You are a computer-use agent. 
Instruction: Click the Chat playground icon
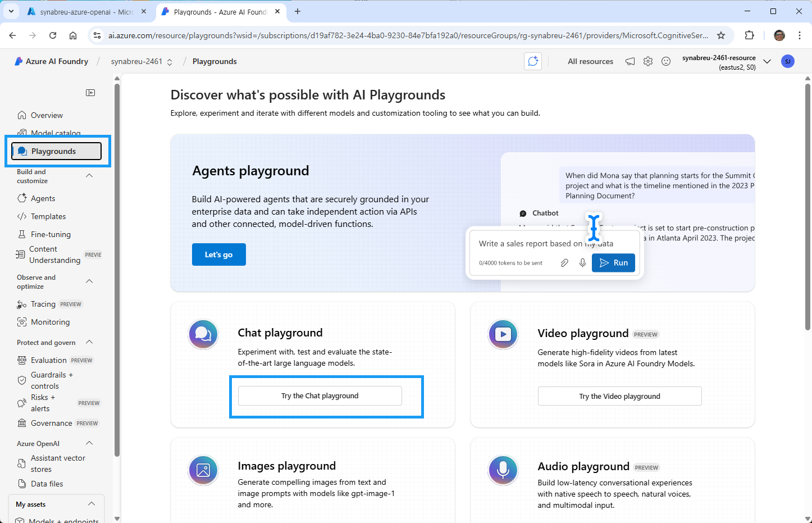coord(203,334)
